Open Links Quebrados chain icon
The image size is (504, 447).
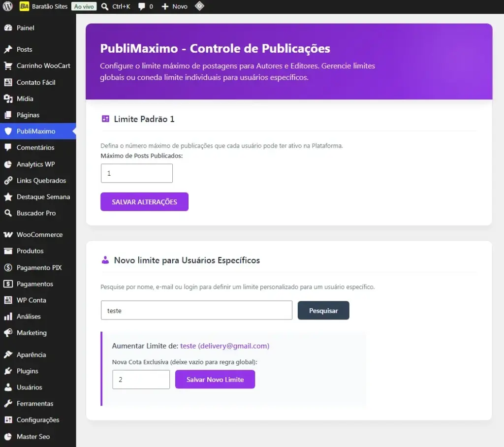point(8,180)
